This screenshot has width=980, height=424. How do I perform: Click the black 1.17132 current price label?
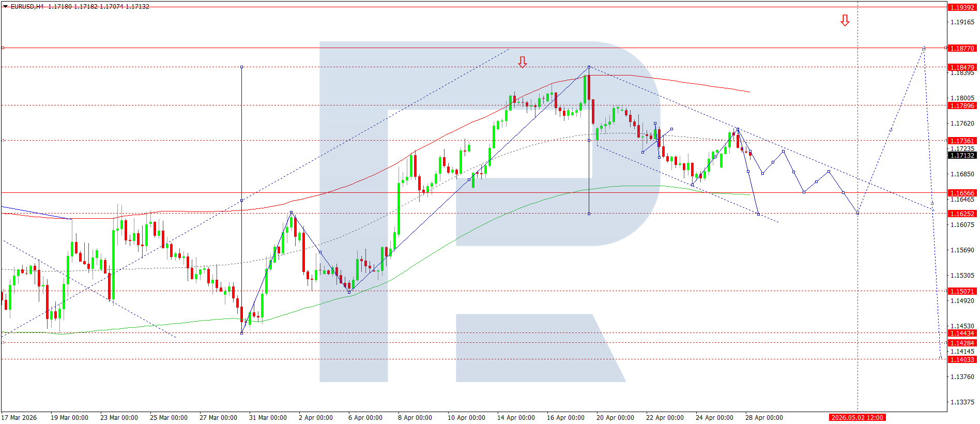click(962, 155)
